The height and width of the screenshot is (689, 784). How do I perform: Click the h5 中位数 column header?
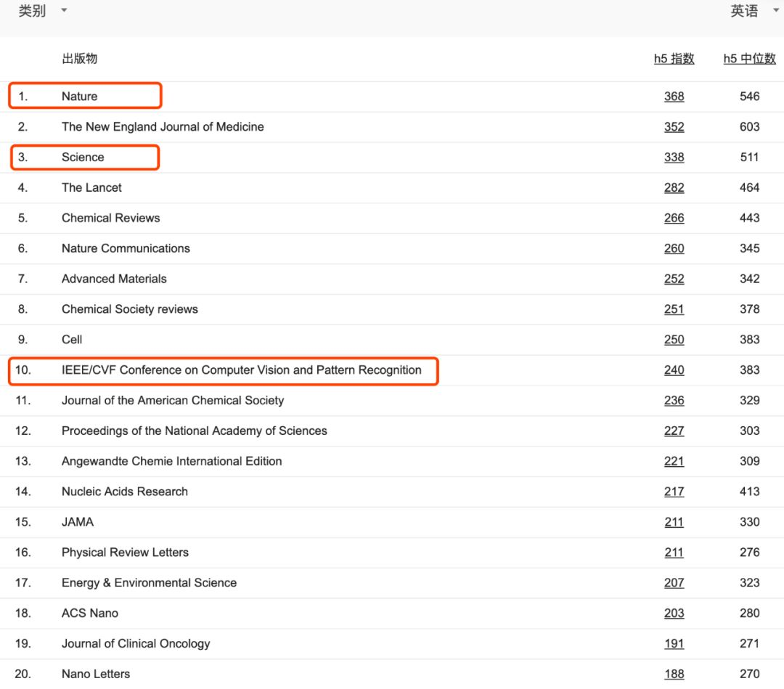[x=749, y=59]
